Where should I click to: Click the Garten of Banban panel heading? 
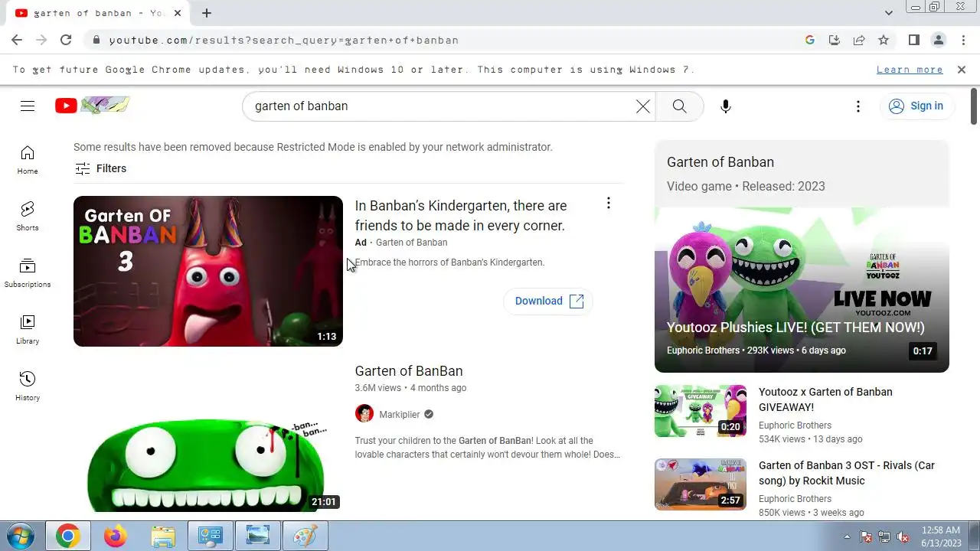click(x=720, y=162)
